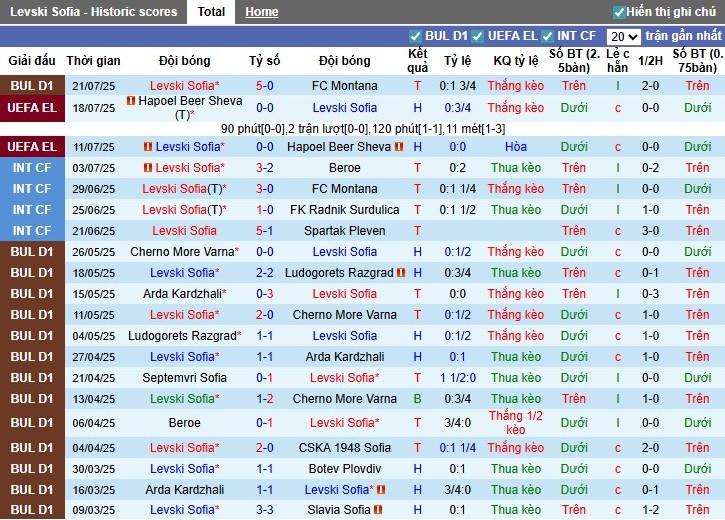Click red card icon before Levski Sofia 03/07/25

click(x=147, y=168)
